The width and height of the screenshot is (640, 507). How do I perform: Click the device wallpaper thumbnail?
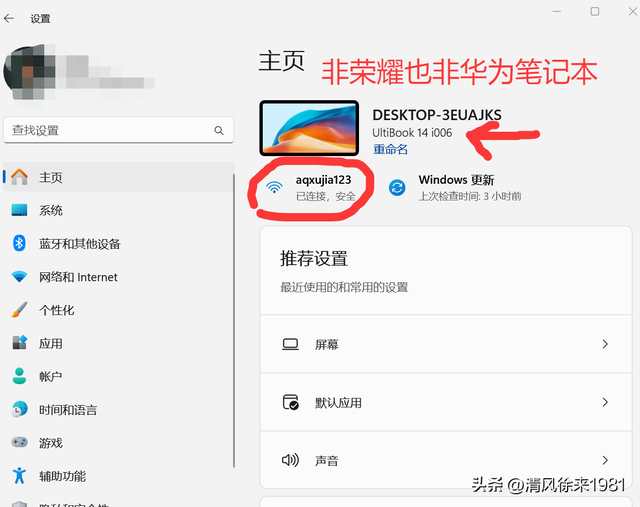tap(309, 128)
